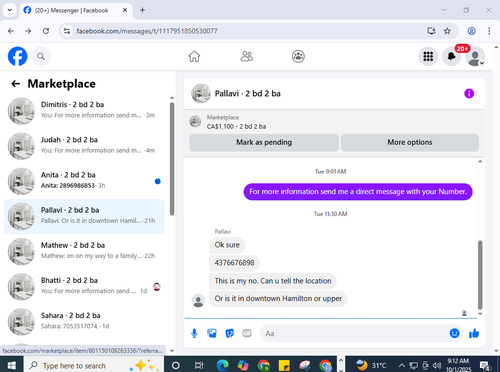Open the Facebook logo home link
Viewport: 500px width, 372px height.
(x=17, y=56)
